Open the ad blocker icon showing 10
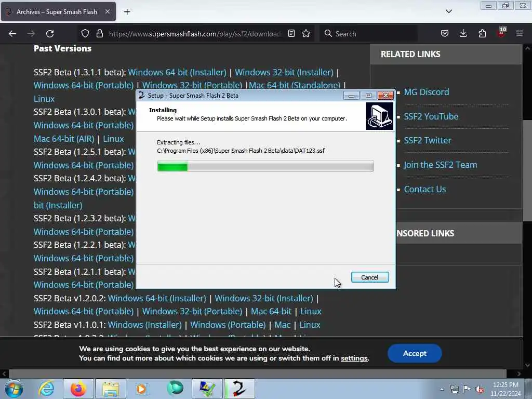The height and width of the screenshot is (399, 532). pos(501,33)
